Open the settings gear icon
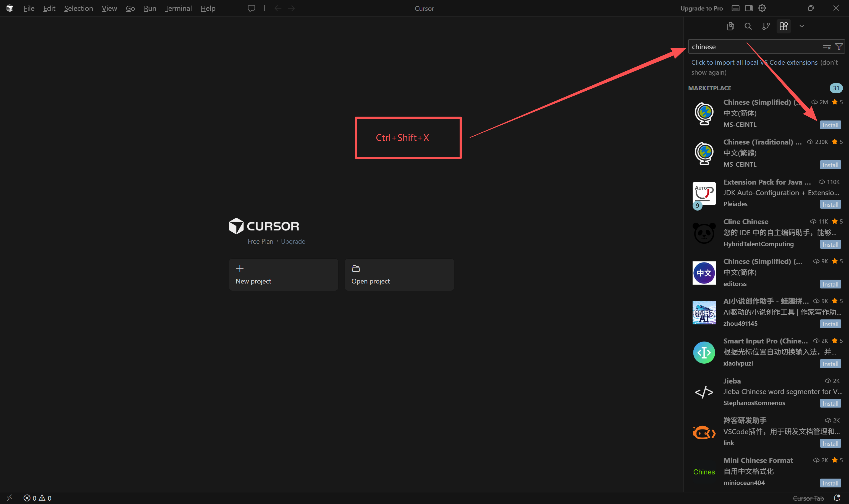 (x=762, y=8)
